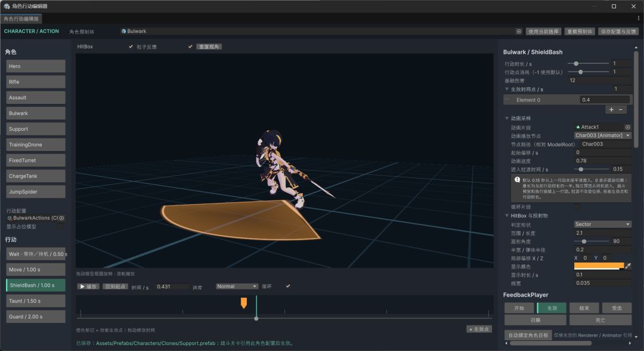This screenshot has width=644, height=351.
Task: Click the 扇形角度 slider handle
Action: (x=584, y=242)
